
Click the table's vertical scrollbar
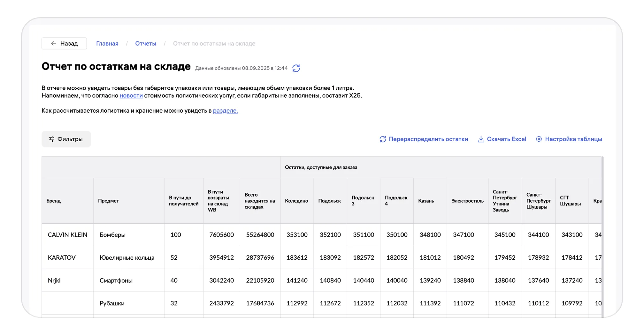602,236
